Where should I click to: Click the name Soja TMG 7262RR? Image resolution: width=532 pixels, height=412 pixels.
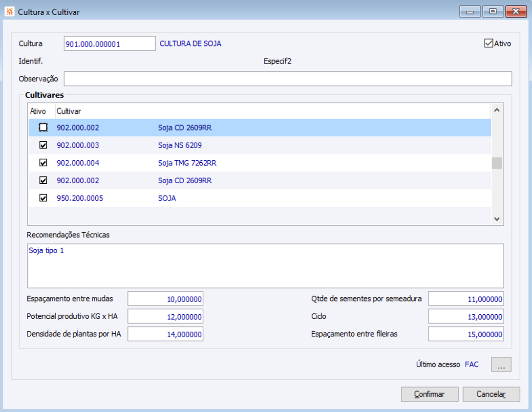click(x=187, y=163)
